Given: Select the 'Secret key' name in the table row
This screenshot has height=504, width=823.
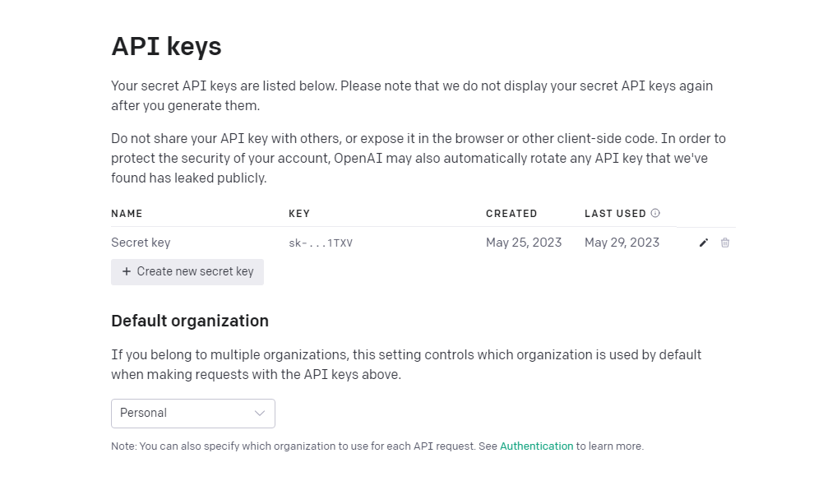Looking at the screenshot, I should point(141,243).
